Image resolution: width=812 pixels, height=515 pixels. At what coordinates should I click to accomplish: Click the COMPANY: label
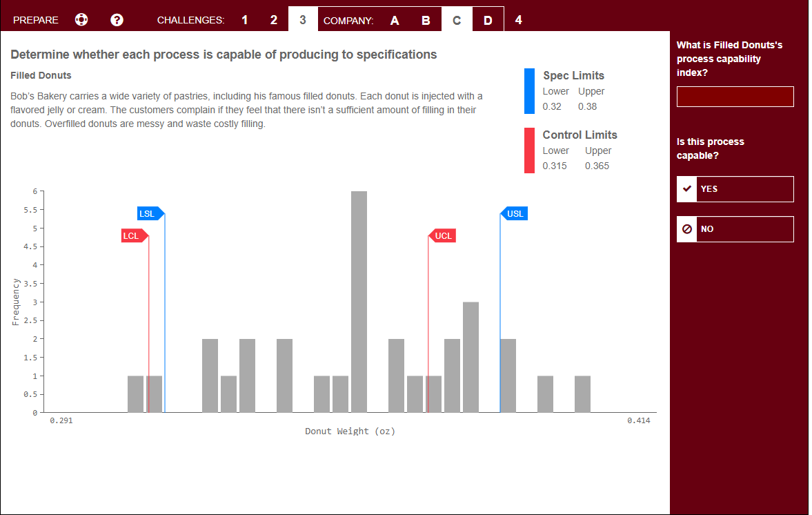pos(348,21)
